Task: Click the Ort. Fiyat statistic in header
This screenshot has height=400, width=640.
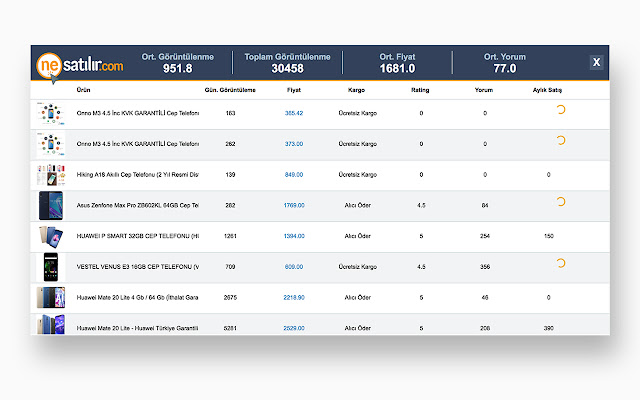Action: click(x=397, y=63)
